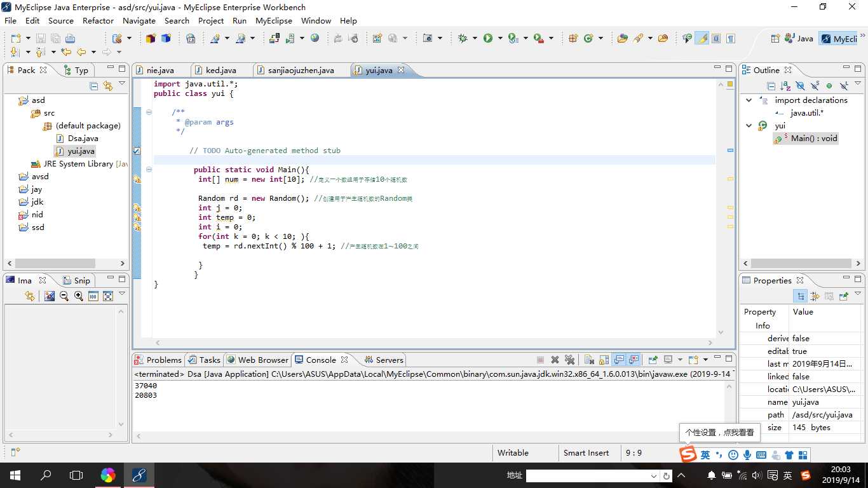
Task: Switch to the sanjiaojuzhen.java editor tab
Action: coord(301,70)
